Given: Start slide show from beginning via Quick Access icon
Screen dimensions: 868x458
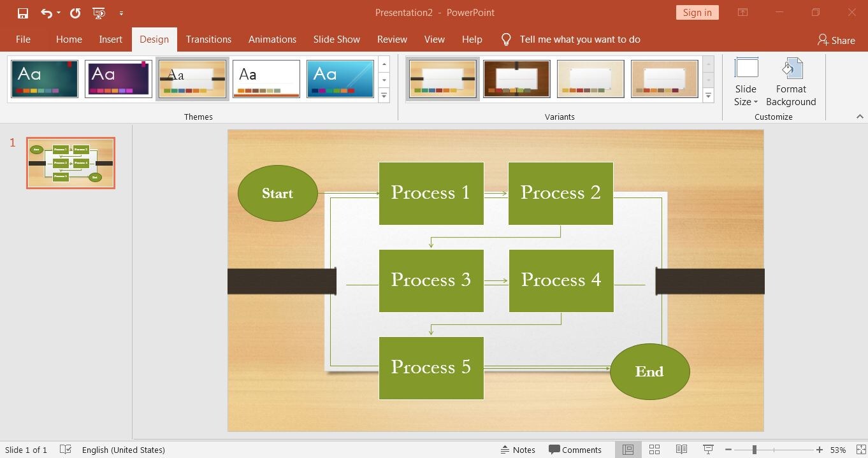Looking at the screenshot, I should 99,12.
